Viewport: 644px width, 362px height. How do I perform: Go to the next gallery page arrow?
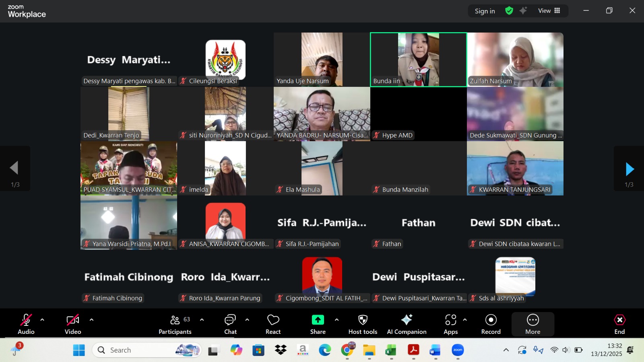pyautogui.click(x=629, y=169)
